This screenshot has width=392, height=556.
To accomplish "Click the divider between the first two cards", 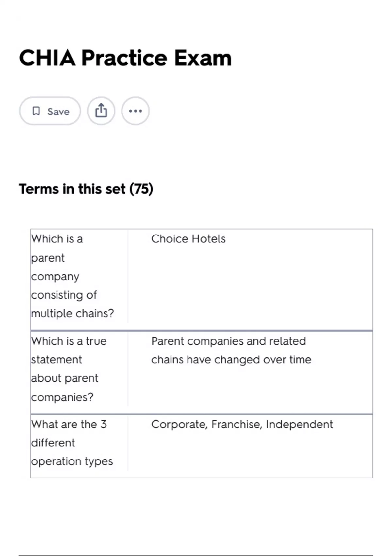I will (202, 331).
